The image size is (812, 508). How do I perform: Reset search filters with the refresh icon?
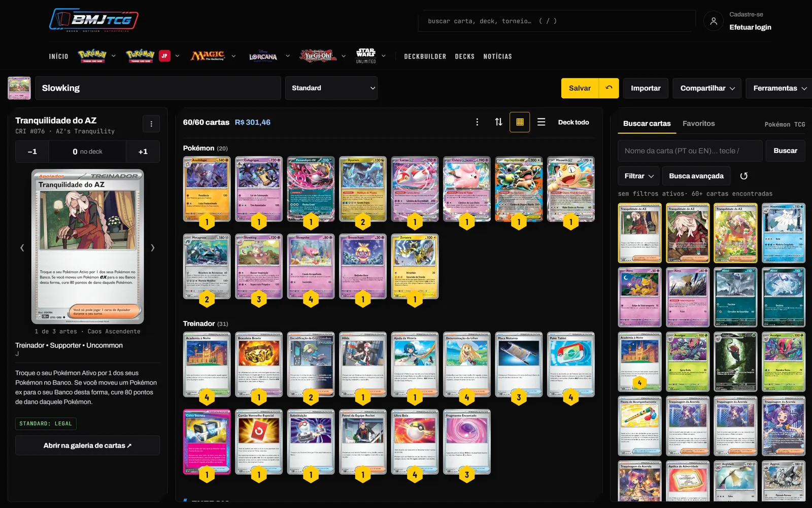pyautogui.click(x=744, y=176)
